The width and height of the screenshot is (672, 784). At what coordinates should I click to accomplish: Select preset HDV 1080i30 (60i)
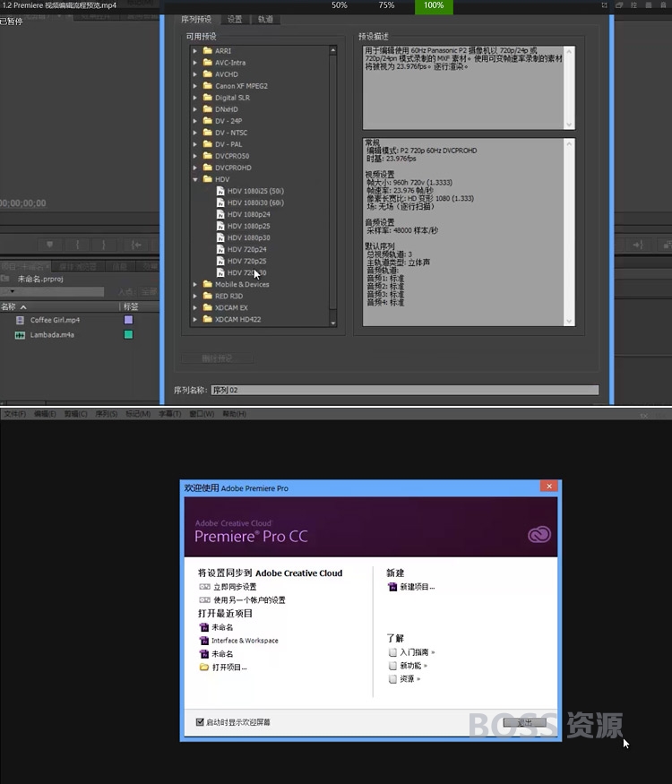point(255,202)
